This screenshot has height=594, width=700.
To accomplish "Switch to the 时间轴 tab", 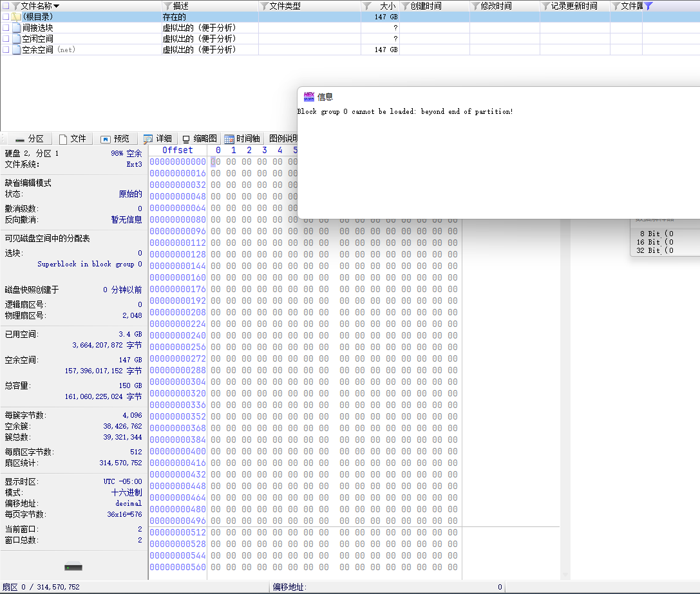I will 242,139.
